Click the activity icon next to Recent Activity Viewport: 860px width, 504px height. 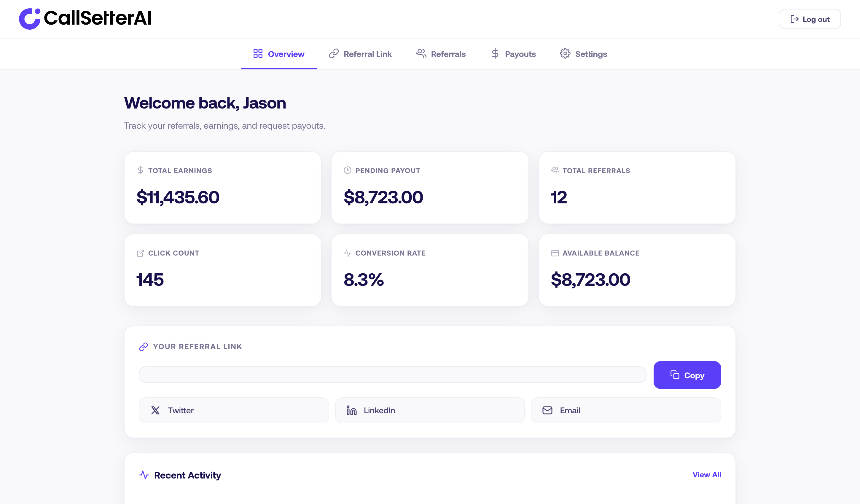coord(145,474)
